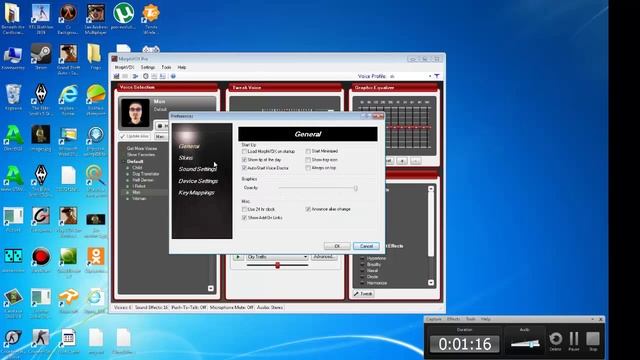
Task: Open the orange OK (Odnoklassniki) desktop icon
Action: [x=96, y=260]
